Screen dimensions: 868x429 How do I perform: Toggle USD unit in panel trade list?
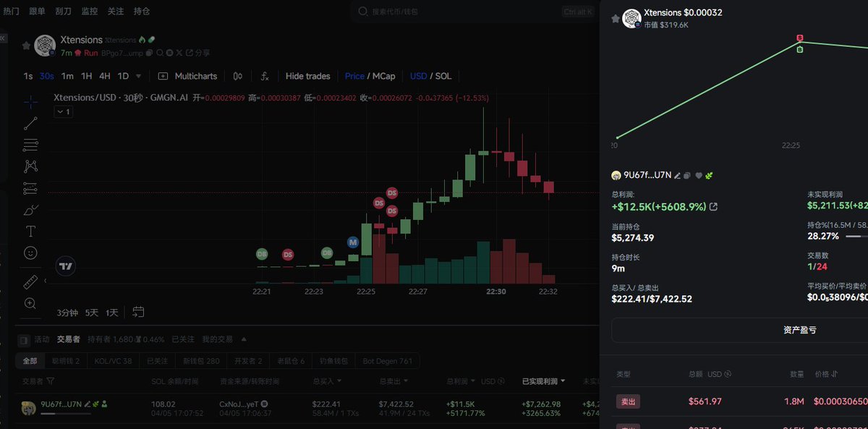pyautogui.click(x=719, y=374)
